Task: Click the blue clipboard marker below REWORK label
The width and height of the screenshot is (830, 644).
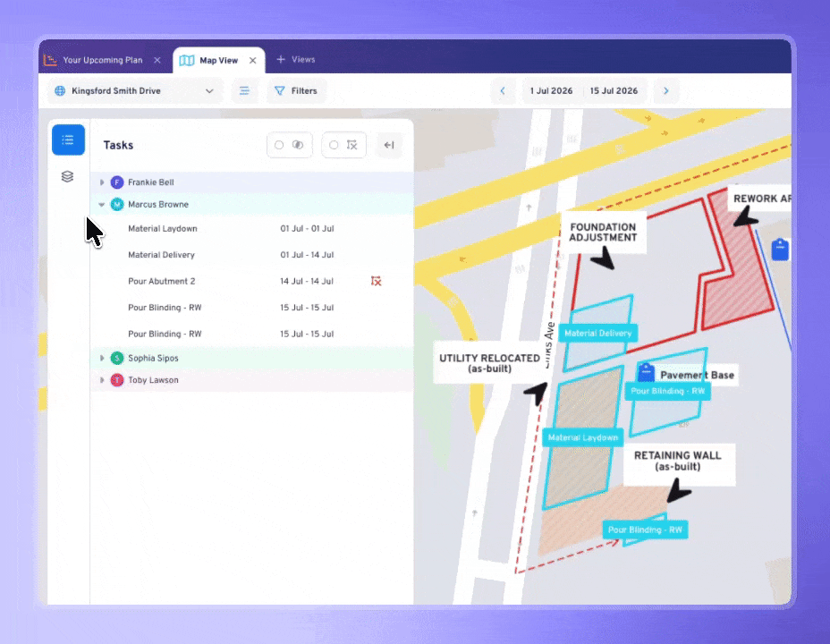Action: [780, 250]
